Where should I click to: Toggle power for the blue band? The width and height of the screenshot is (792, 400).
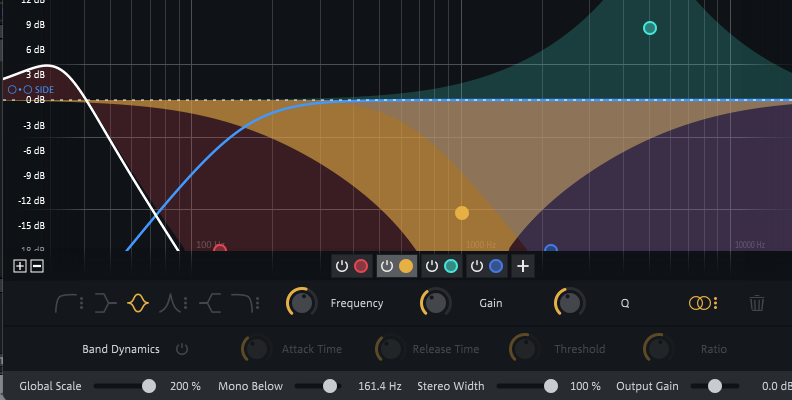coord(476,266)
